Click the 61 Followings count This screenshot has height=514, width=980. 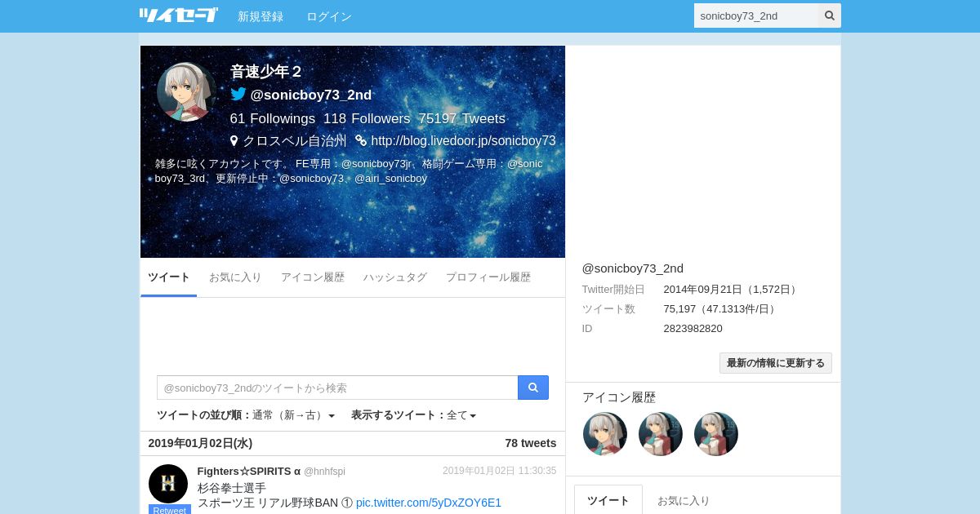coord(273,119)
